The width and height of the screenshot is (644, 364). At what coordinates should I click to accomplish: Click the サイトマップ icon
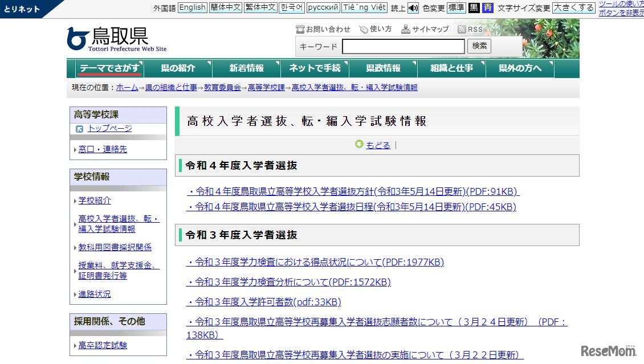(x=406, y=28)
